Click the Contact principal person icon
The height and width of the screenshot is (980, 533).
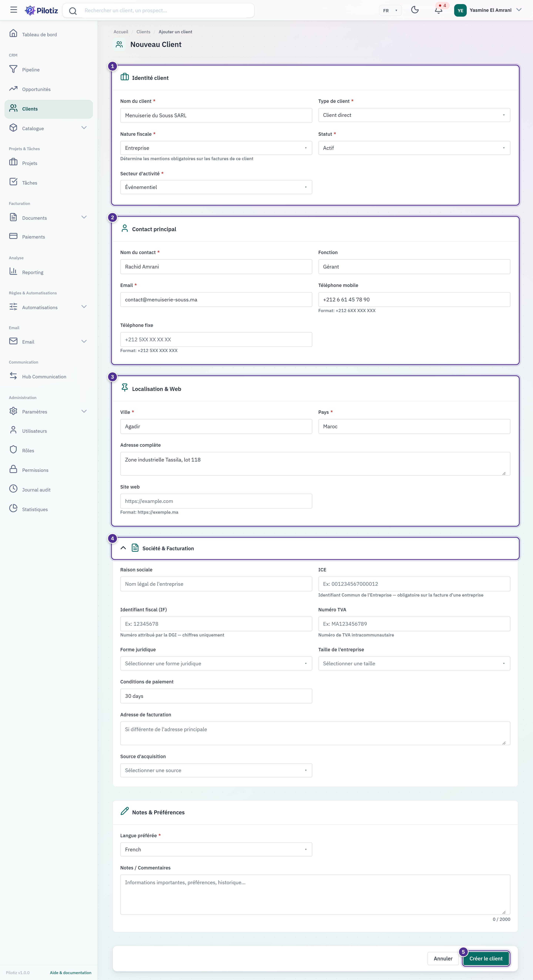[125, 228]
